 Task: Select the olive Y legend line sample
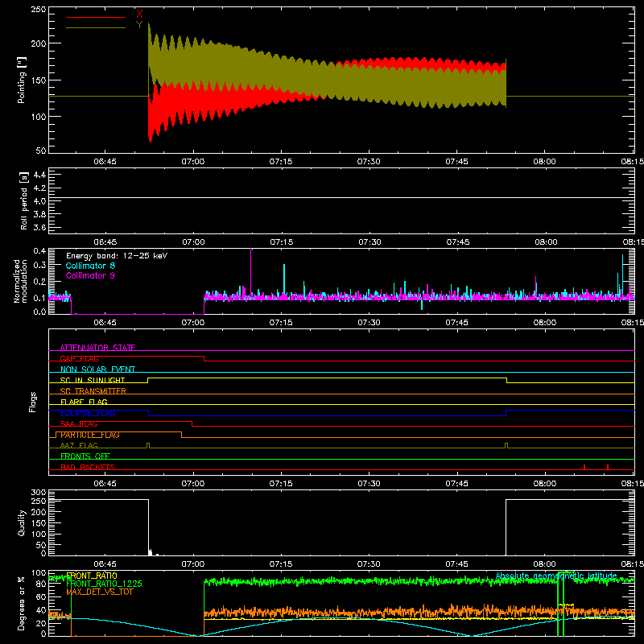96,28
